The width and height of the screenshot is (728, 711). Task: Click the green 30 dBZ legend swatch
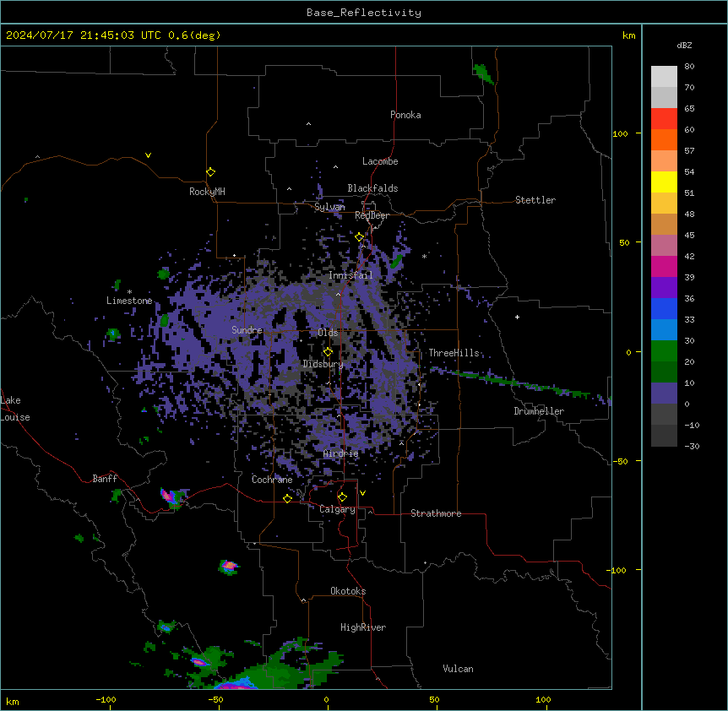click(x=664, y=351)
